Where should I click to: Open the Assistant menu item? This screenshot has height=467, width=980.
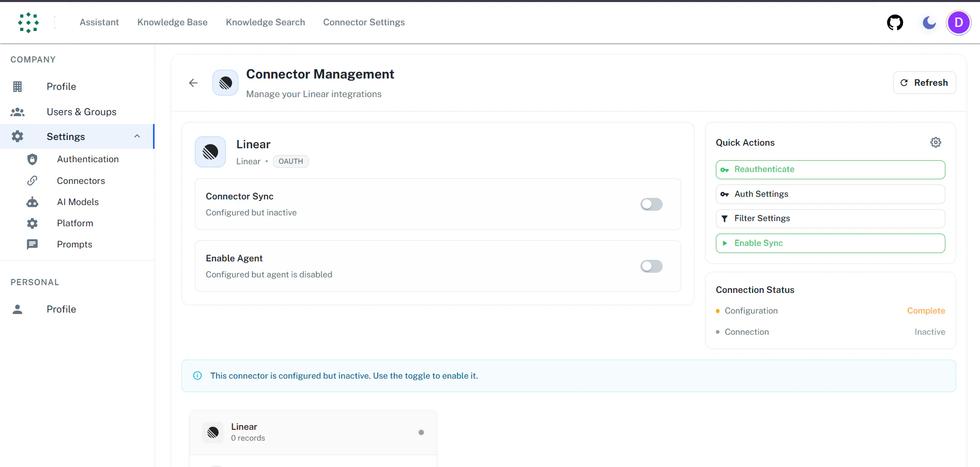99,22
